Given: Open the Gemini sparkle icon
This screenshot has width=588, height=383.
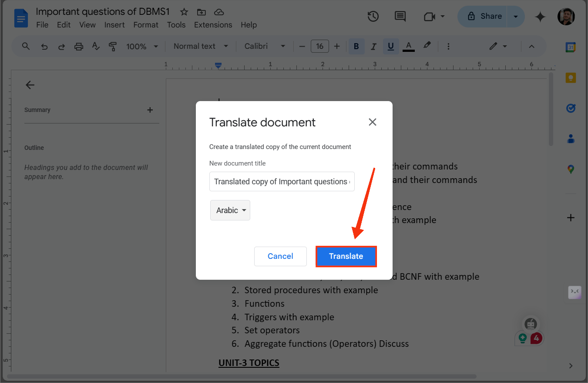Looking at the screenshot, I should tap(540, 17).
